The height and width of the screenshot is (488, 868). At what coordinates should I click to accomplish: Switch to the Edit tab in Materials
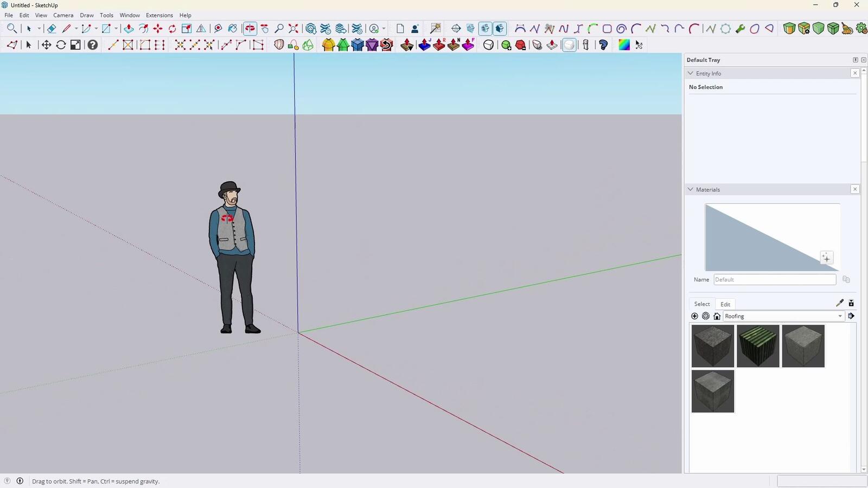[725, 304]
